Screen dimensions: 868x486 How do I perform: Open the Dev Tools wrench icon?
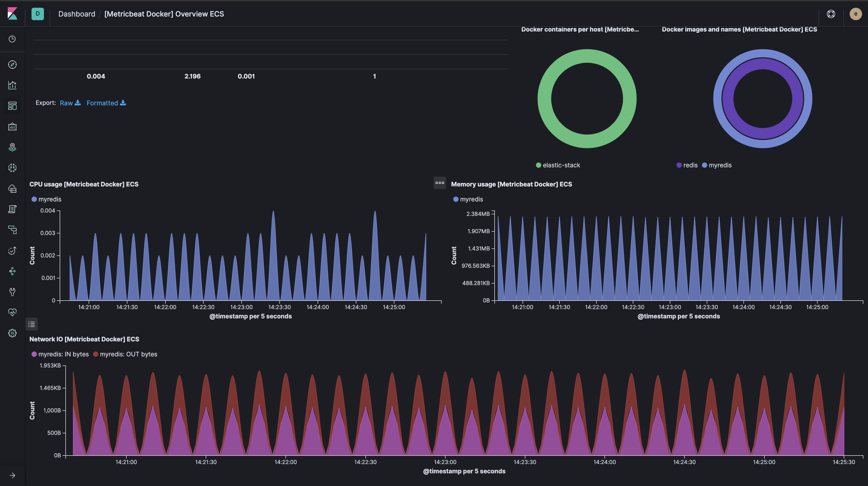pos(12,292)
